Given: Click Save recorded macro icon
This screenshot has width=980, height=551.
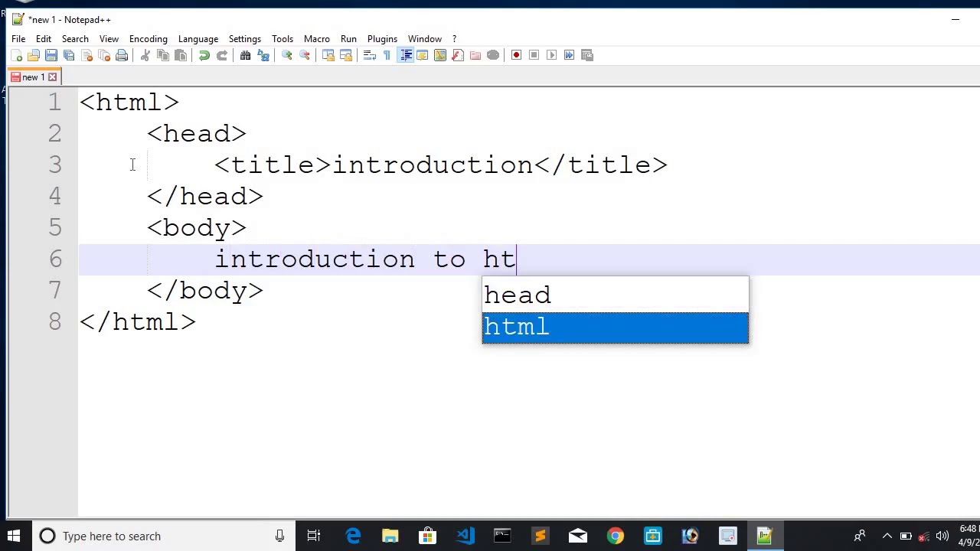Looking at the screenshot, I should pyautogui.click(x=587, y=55).
